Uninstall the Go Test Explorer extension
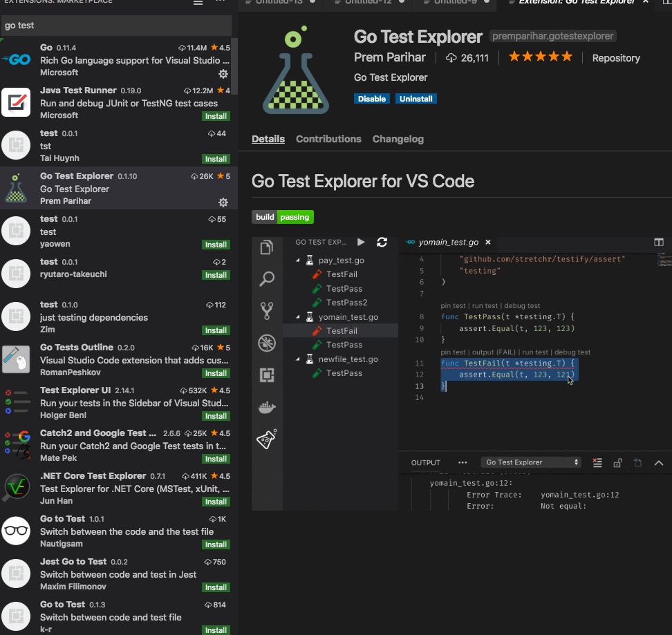 [416, 99]
